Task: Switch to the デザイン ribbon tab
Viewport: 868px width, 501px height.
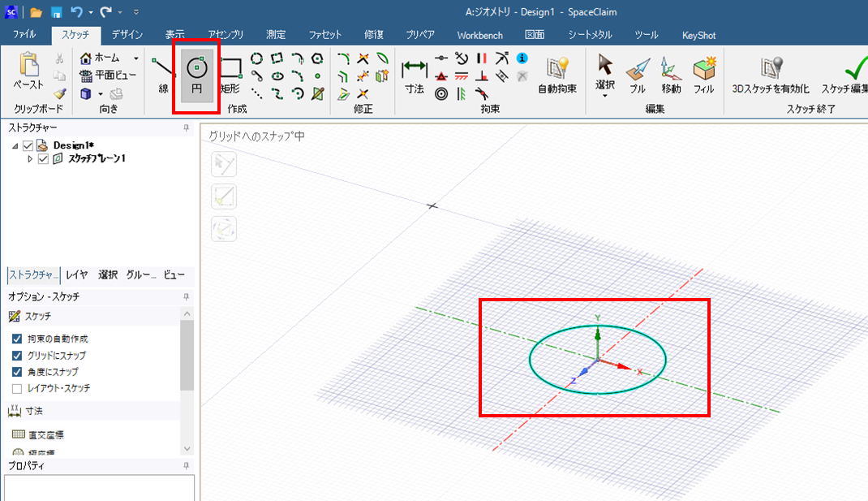Action: [x=127, y=35]
